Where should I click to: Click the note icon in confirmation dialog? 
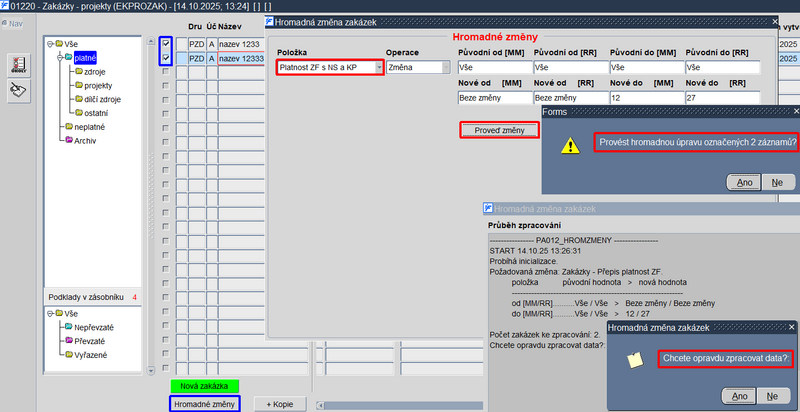[x=635, y=360]
